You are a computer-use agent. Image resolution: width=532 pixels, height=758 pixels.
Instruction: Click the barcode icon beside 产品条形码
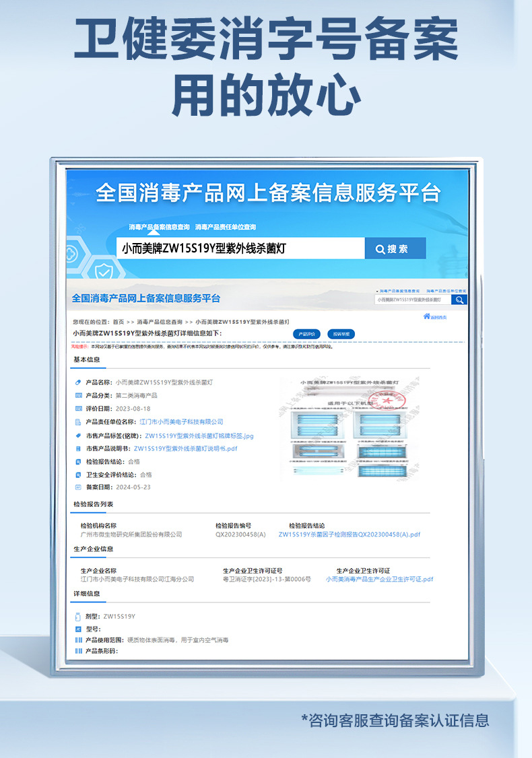click(x=78, y=651)
